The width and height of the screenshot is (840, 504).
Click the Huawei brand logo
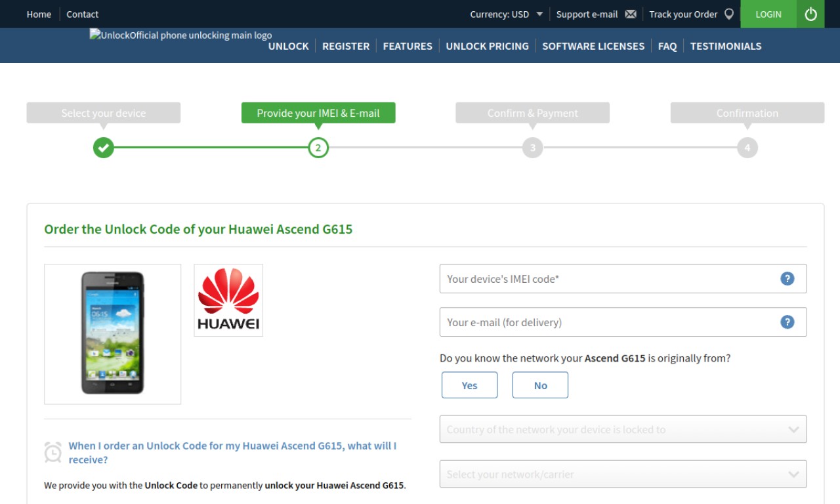228,301
